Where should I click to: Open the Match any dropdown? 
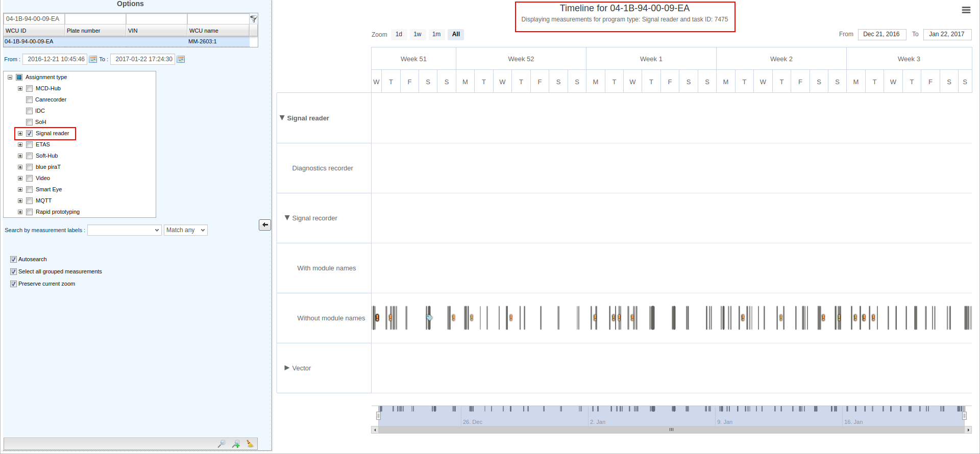pos(185,230)
